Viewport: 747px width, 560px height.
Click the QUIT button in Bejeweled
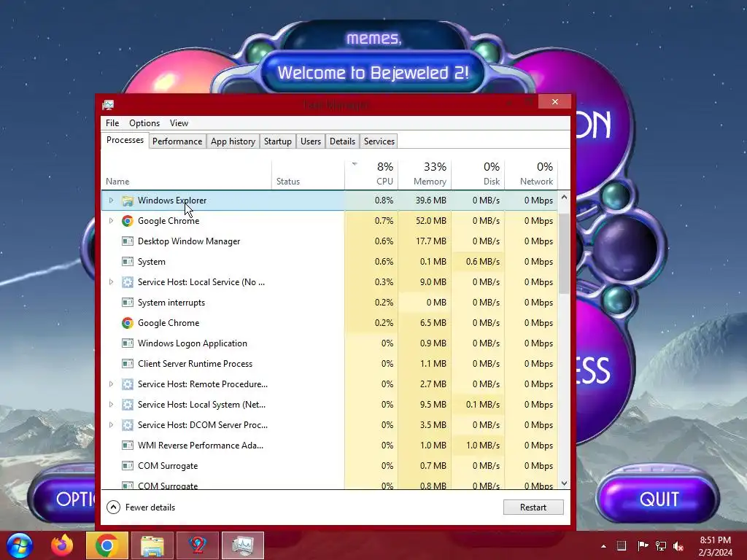pos(659,499)
